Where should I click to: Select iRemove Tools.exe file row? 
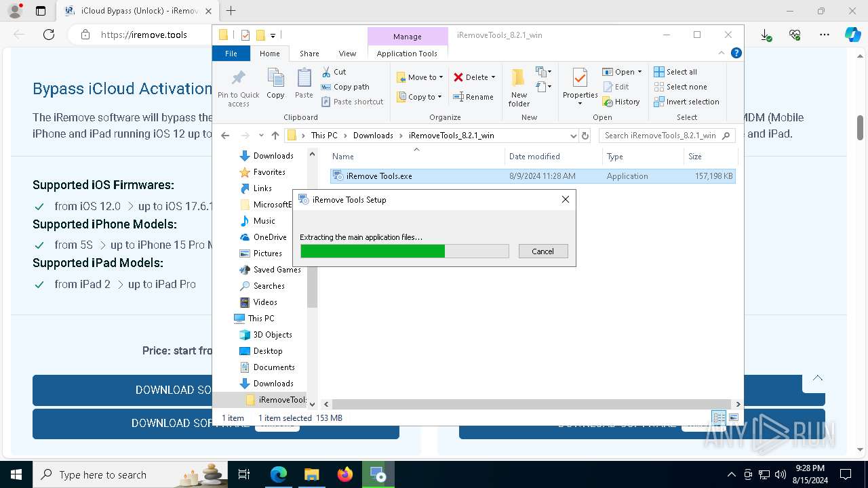click(532, 176)
